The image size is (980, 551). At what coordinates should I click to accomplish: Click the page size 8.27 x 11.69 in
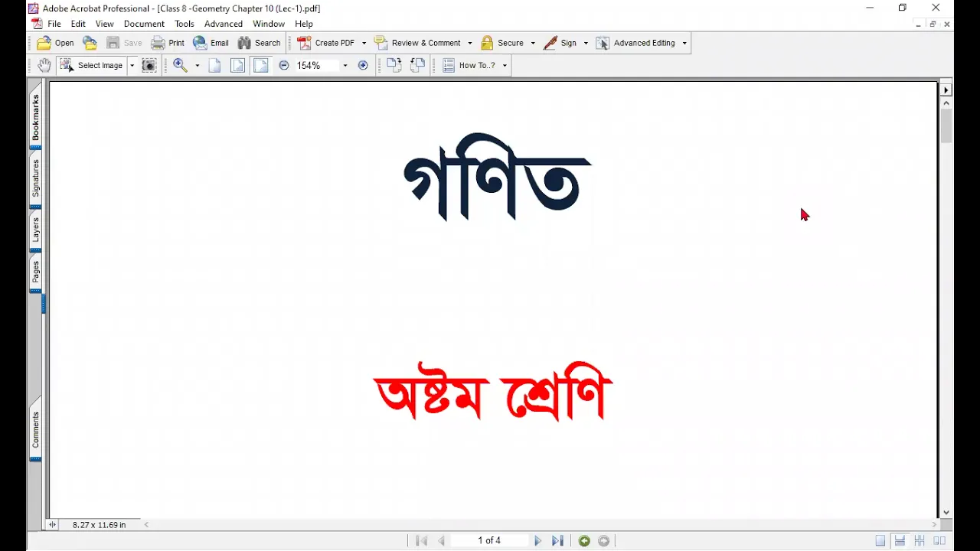click(x=99, y=525)
